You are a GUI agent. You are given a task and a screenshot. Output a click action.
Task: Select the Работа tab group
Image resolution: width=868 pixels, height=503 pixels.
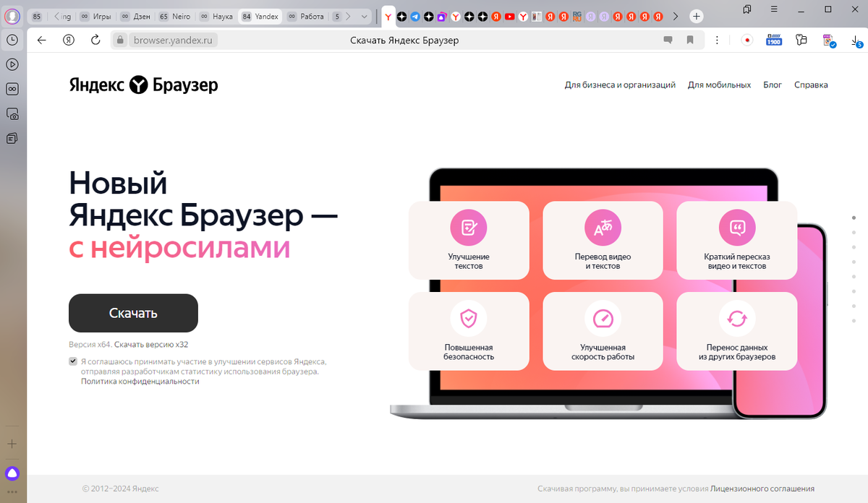[x=305, y=16]
